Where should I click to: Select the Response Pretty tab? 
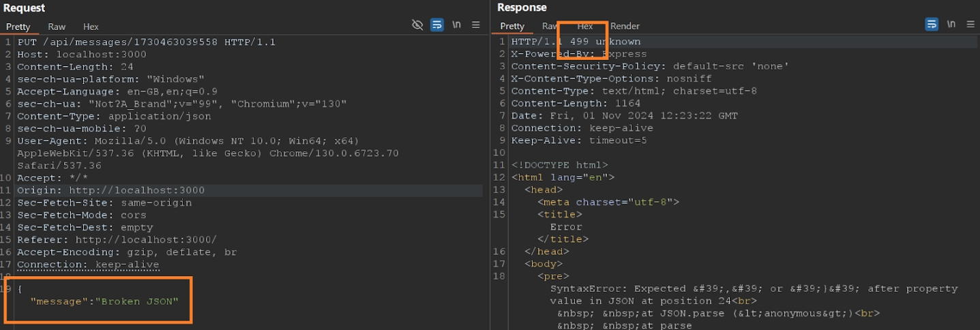512,26
